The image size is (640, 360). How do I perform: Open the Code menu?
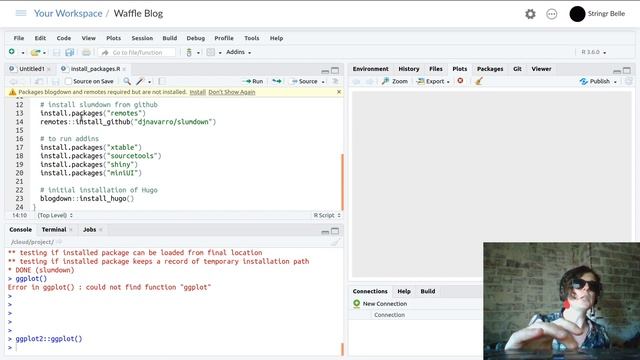tap(64, 38)
